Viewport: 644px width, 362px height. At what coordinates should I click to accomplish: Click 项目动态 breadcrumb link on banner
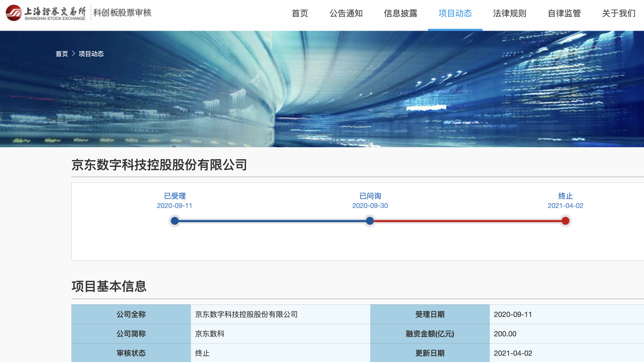[91, 54]
